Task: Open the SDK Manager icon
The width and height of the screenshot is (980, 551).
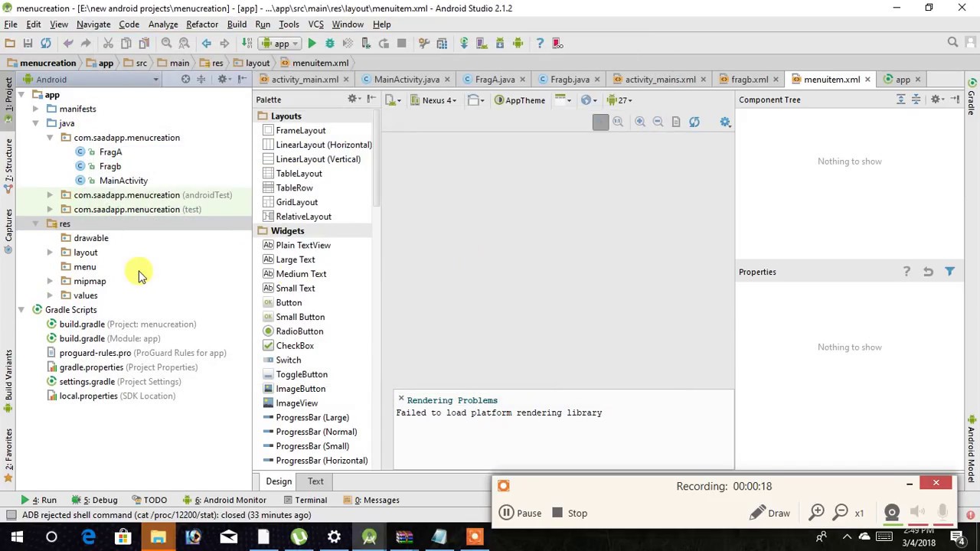Action: tap(499, 43)
